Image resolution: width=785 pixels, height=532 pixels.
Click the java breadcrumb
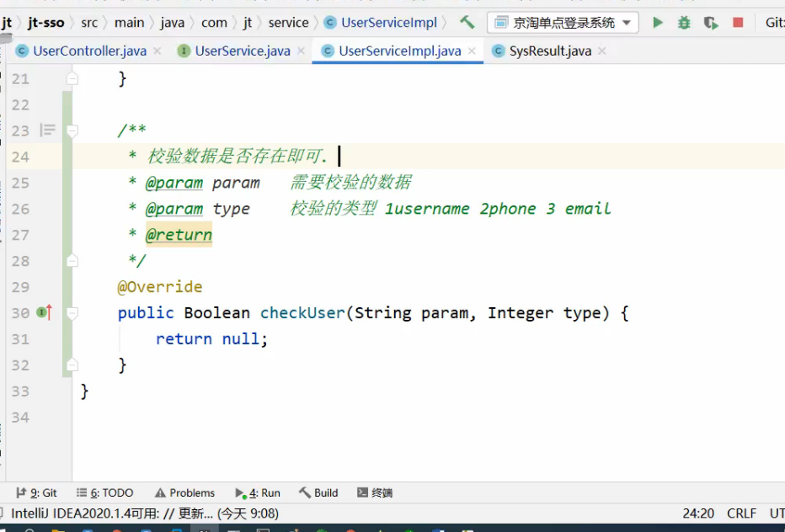(172, 23)
